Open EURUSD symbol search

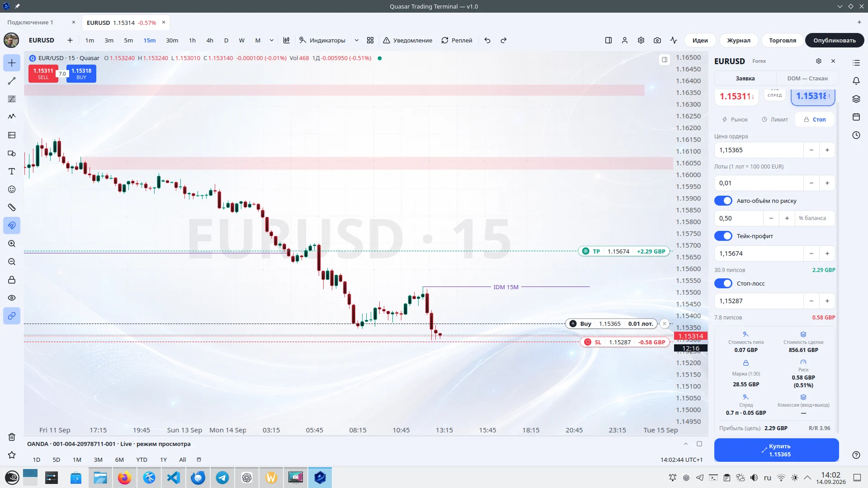[42, 40]
